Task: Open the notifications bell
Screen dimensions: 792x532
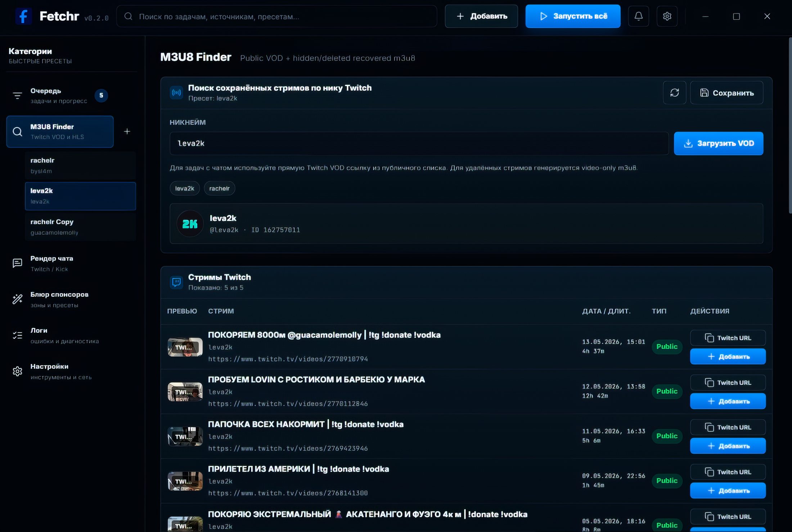Action: pos(638,16)
